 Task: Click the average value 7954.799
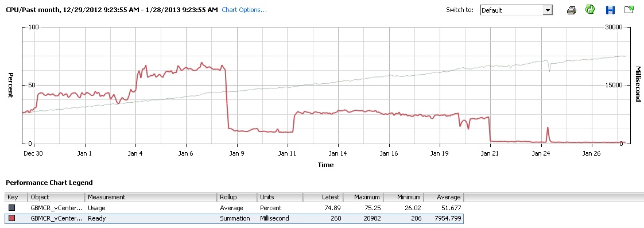point(448,219)
